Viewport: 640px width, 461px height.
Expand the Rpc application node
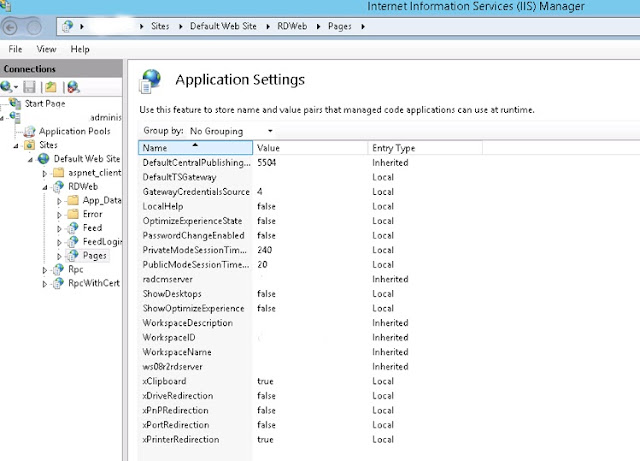coord(45,270)
